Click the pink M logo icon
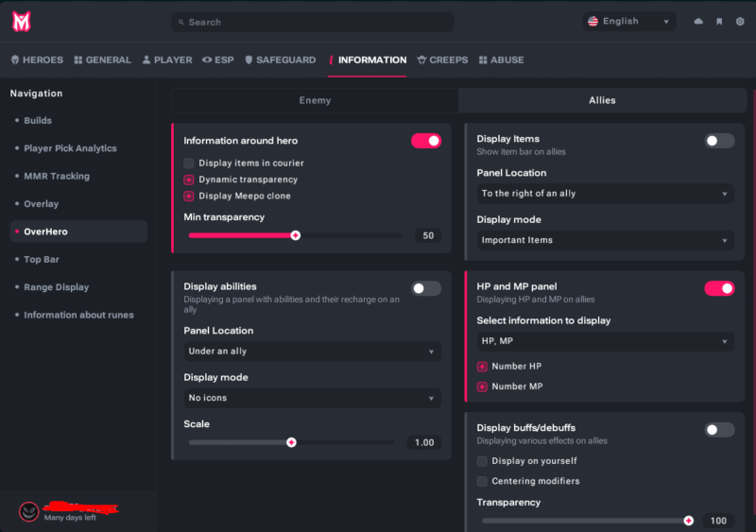Viewport: 756px width, 532px height. click(x=21, y=21)
